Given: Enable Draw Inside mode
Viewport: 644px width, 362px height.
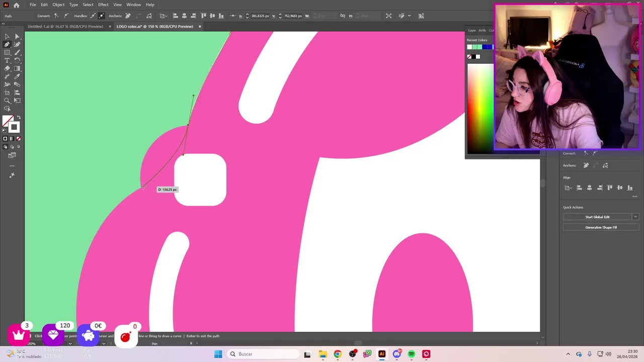Looking at the screenshot, I should pos(19,146).
